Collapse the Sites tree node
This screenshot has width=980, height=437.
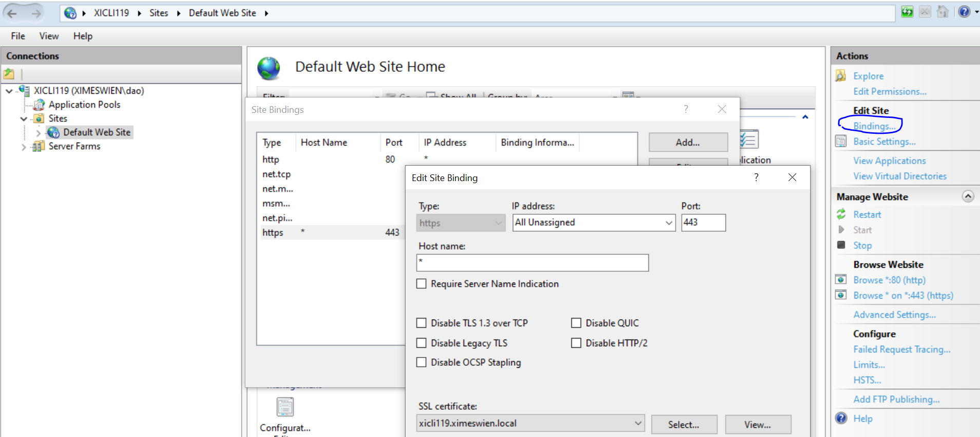point(24,119)
